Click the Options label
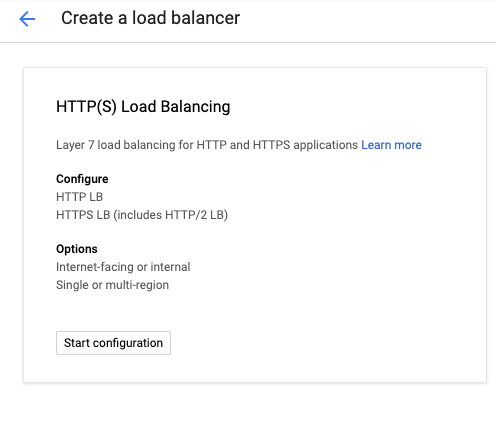 click(77, 249)
